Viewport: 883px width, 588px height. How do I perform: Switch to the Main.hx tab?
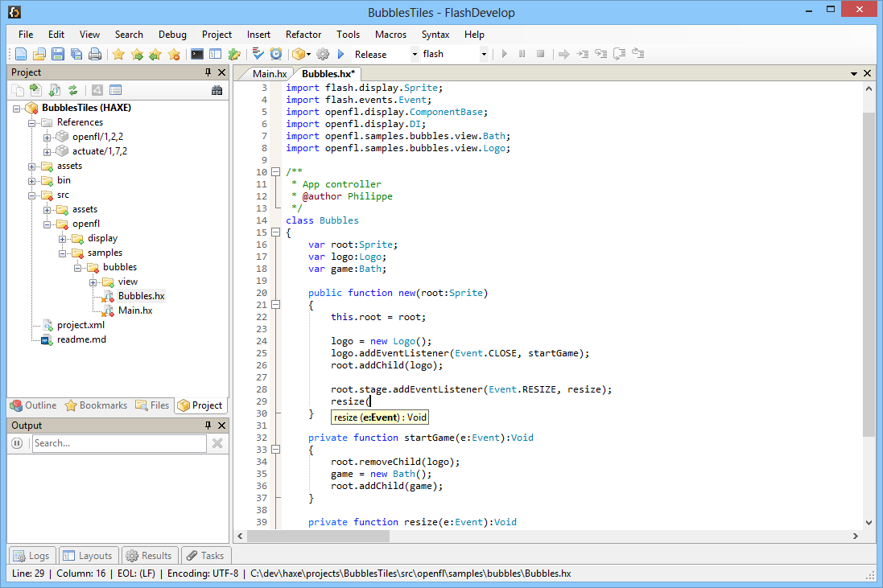click(x=268, y=72)
